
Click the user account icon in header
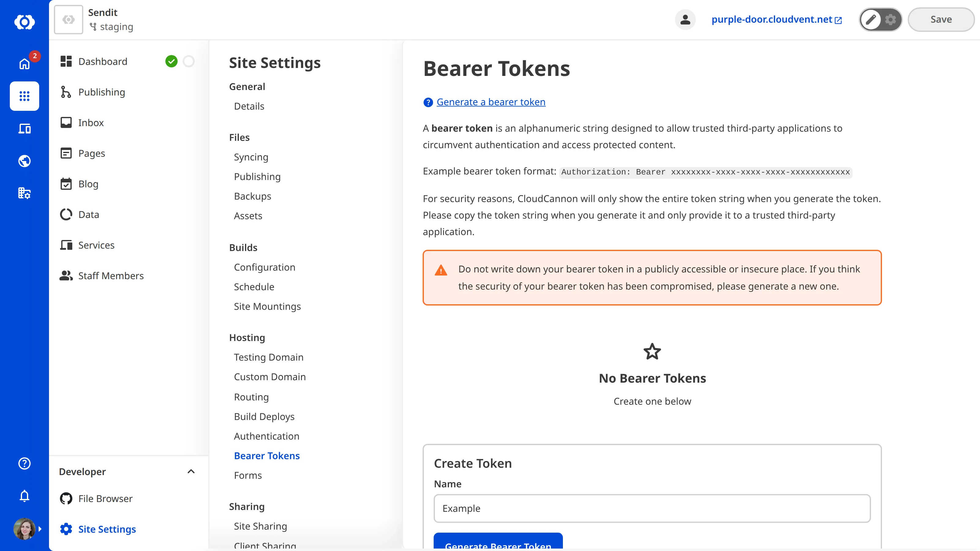click(685, 19)
